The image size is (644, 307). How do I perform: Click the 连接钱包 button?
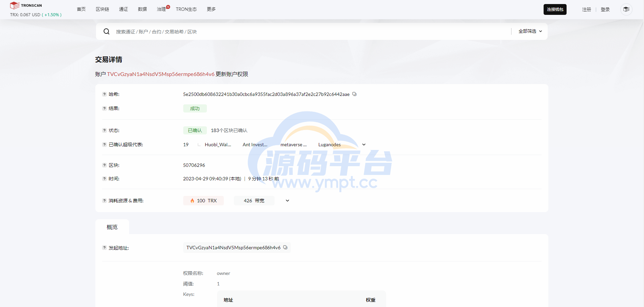pos(555,9)
